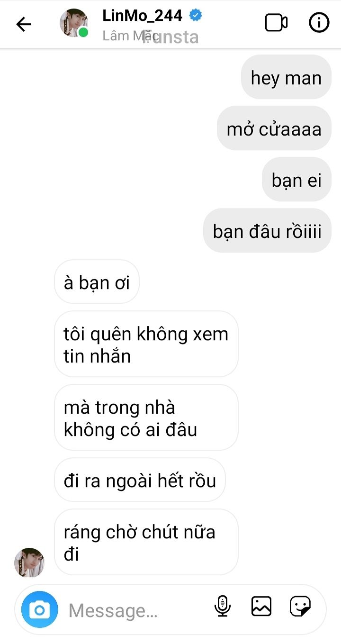Open the photo gallery icon
The width and height of the screenshot is (341, 644).
[x=261, y=606]
